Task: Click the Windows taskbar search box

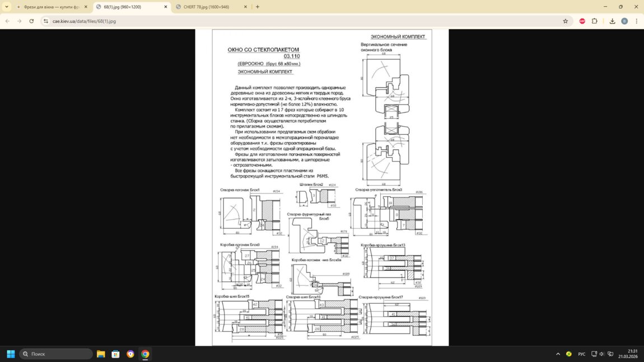Action: tap(56, 354)
